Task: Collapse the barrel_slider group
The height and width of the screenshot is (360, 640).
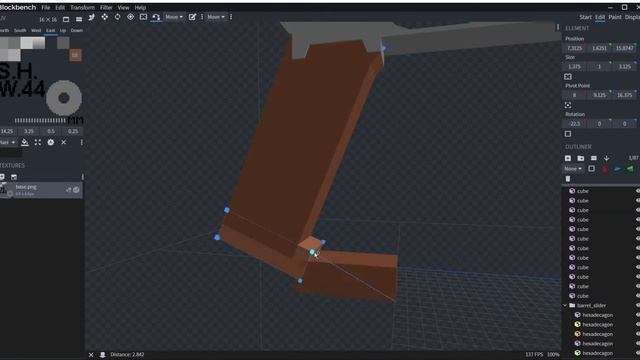Action: (565, 305)
